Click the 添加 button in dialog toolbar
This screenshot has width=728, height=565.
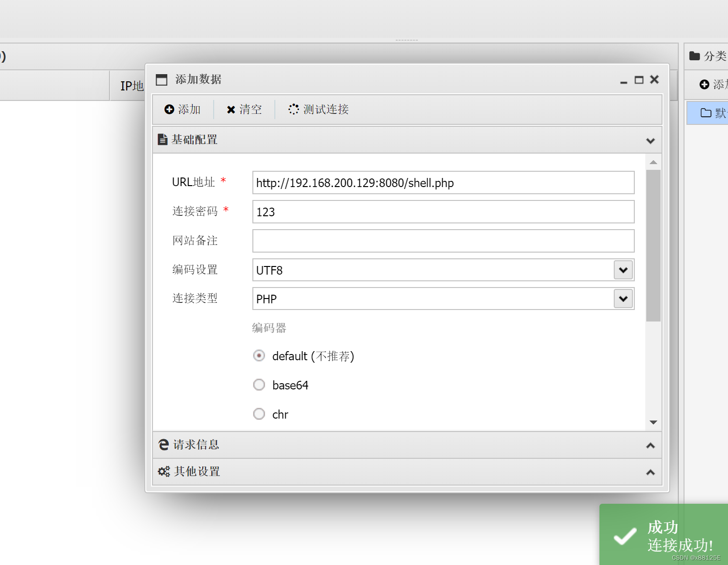[x=183, y=110]
